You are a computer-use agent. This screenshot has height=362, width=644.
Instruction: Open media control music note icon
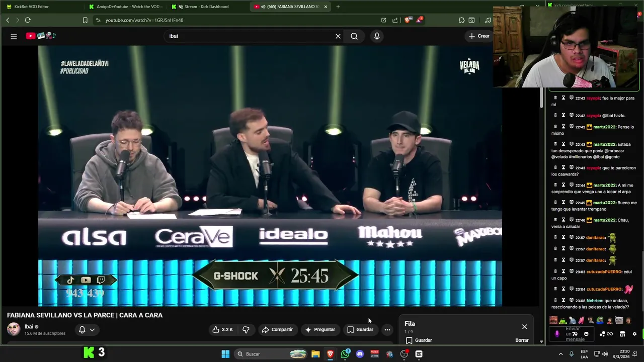(x=488, y=20)
